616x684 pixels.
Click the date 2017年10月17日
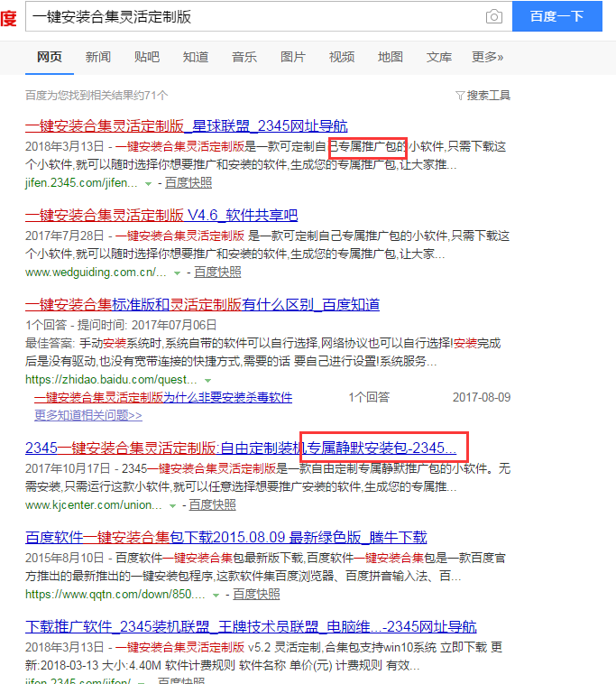pyautogui.click(x=68, y=468)
